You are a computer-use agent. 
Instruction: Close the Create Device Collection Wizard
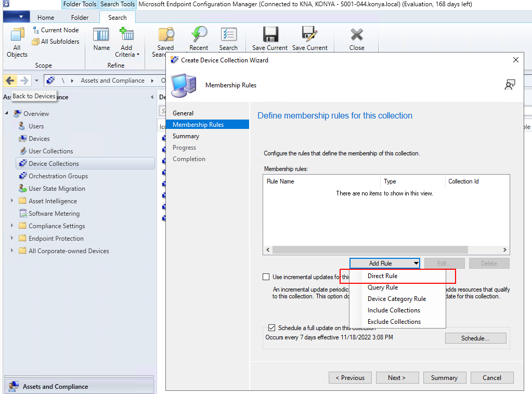pyautogui.click(x=516, y=60)
